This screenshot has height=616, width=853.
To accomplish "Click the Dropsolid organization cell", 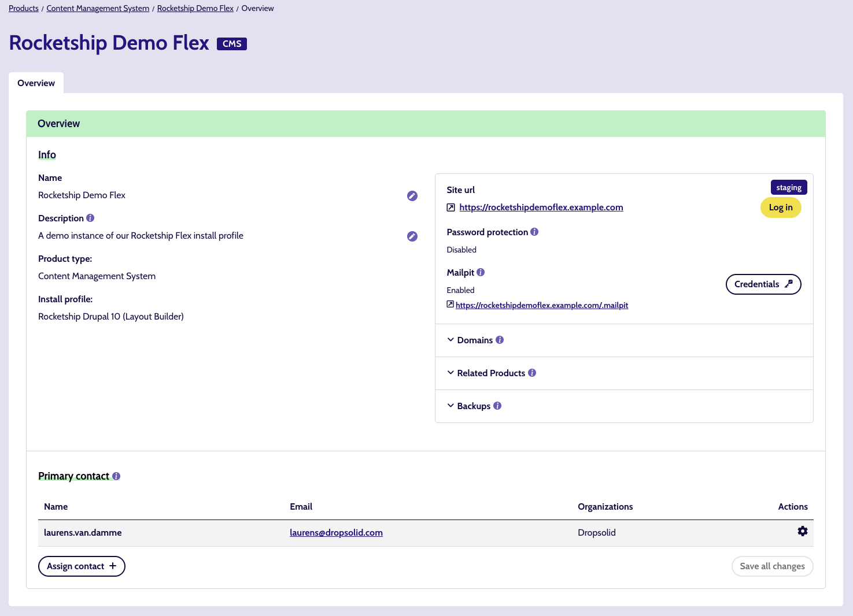I will coord(597,533).
